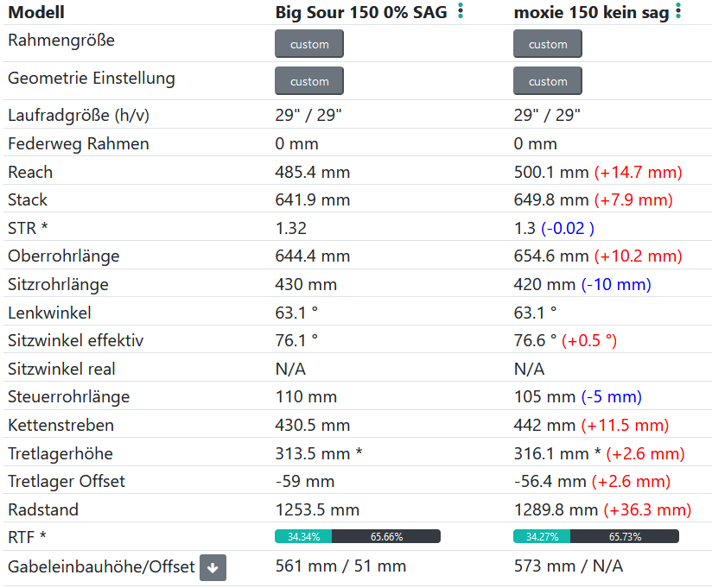Click the green 34.34% RTF bar segment
This screenshot has height=588, width=712.
click(303, 536)
